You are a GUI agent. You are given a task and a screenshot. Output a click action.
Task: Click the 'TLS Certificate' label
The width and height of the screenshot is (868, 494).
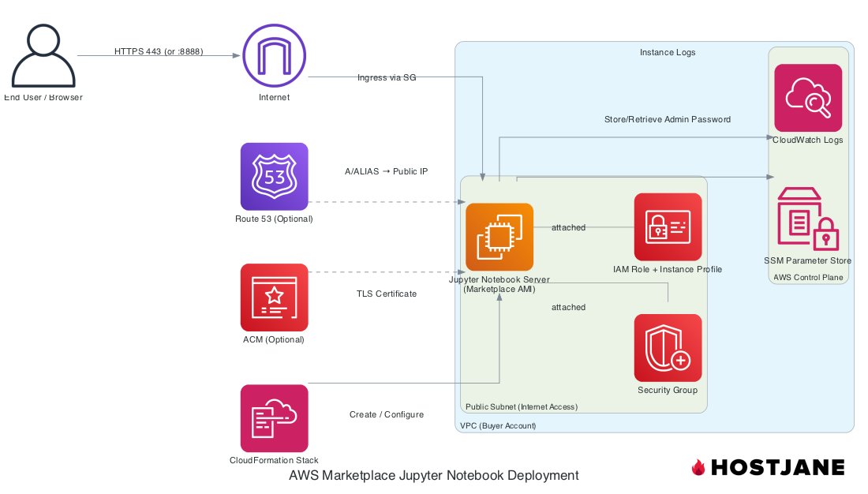click(387, 294)
